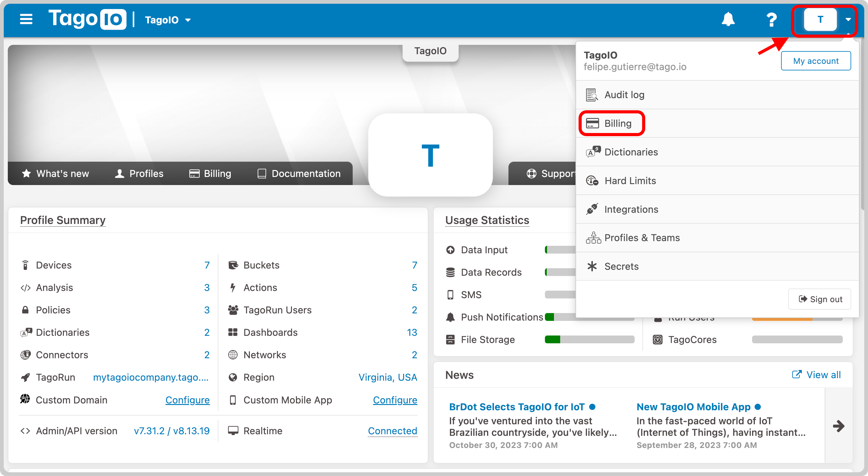
Task: Open the help question mark
Action: [x=771, y=20]
